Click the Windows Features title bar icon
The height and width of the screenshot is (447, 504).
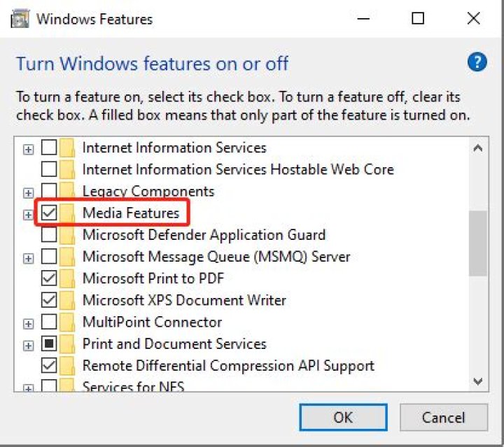pos(20,19)
